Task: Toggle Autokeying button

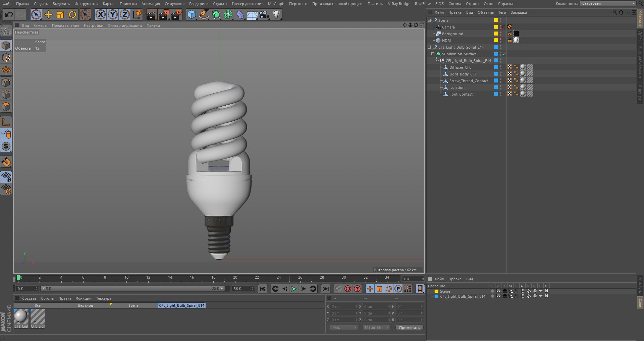Action: [x=348, y=289]
